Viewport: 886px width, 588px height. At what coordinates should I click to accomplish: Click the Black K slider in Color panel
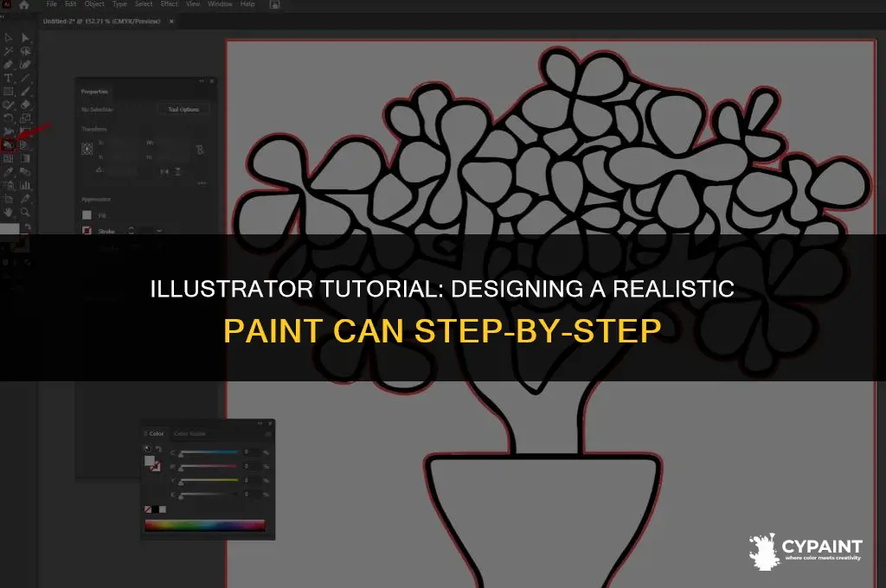208,495
